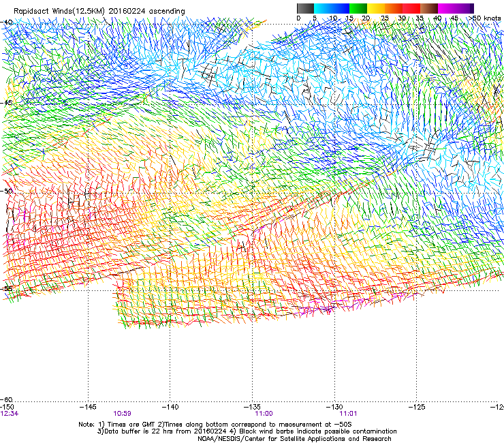Click the gray 0-5 knots color segment
This screenshot has width=504, height=443.
click(x=305, y=8)
